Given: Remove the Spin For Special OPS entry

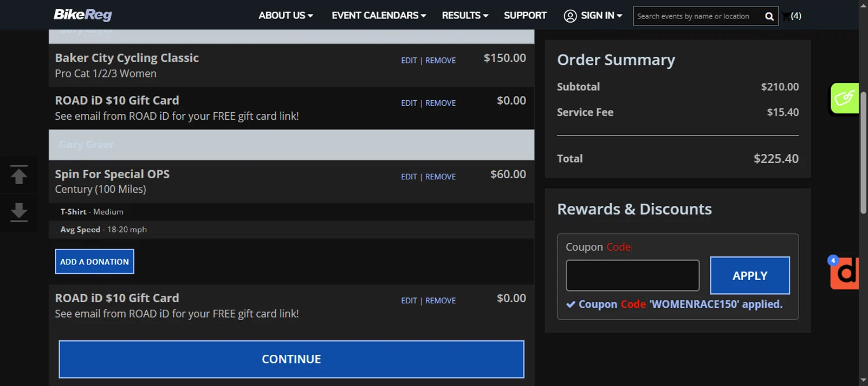Looking at the screenshot, I should pos(440,177).
